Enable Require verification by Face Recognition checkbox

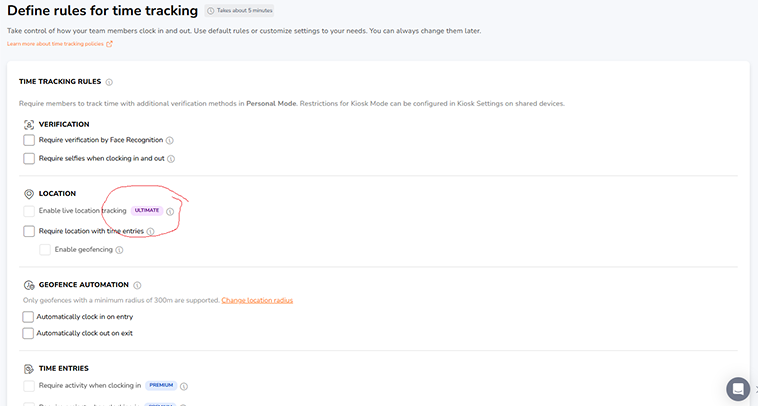coord(29,141)
